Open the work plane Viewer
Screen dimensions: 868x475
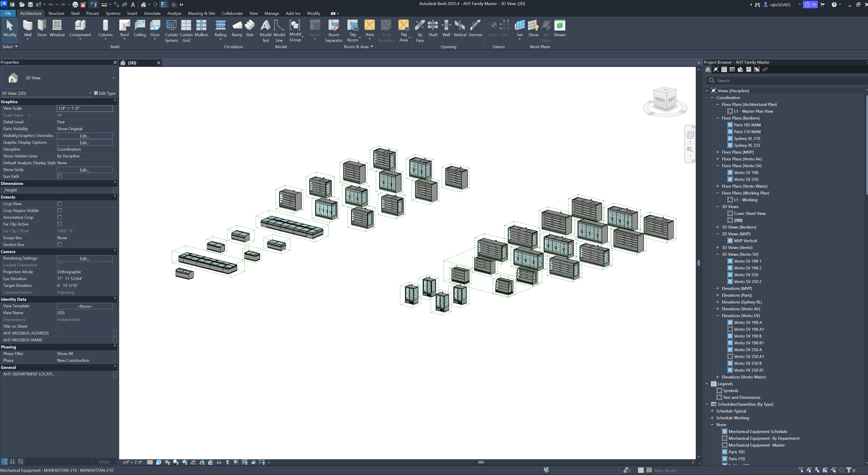coord(559,28)
